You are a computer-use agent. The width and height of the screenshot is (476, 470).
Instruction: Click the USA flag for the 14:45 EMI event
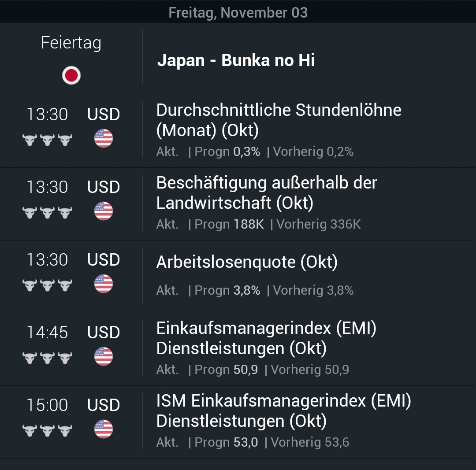pyautogui.click(x=103, y=355)
